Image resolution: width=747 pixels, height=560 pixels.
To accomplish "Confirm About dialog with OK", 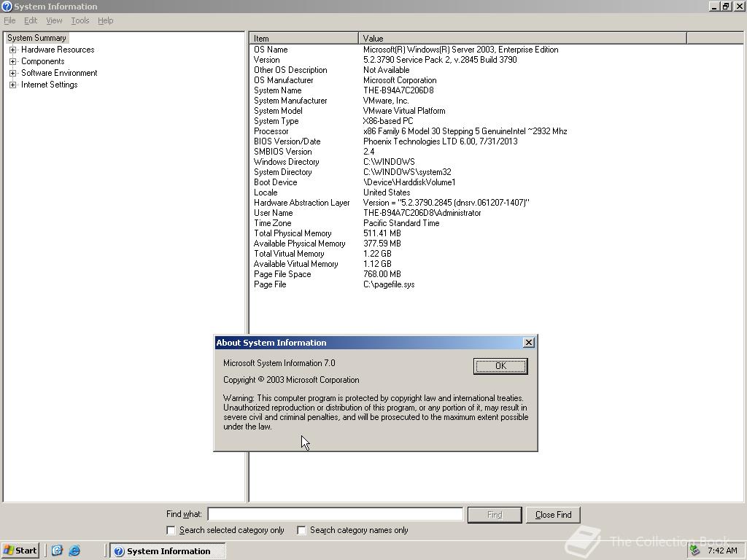I will click(x=500, y=366).
